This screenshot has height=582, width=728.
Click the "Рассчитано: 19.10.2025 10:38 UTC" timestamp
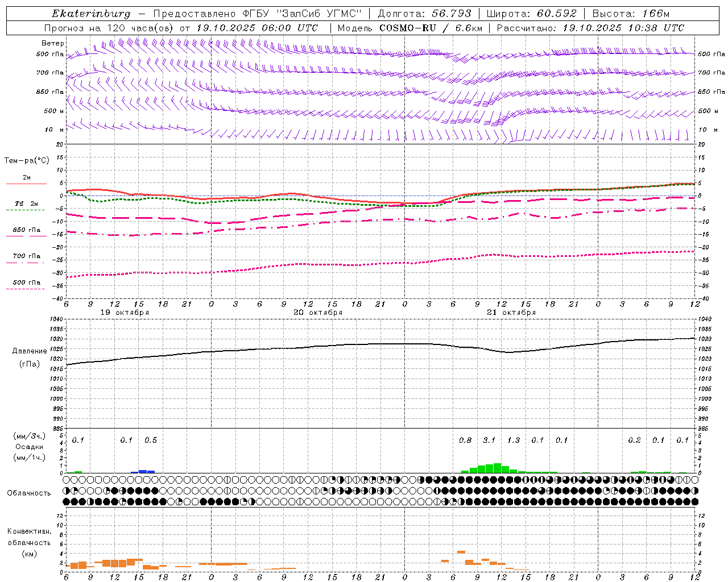(x=590, y=28)
